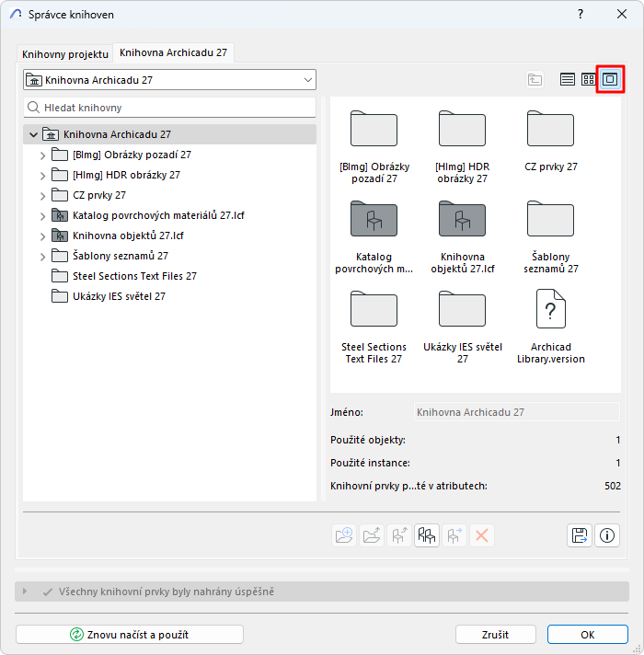Image resolution: width=644 pixels, height=655 pixels.
Task: Click the go up one folder icon
Action: [x=535, y=79]
